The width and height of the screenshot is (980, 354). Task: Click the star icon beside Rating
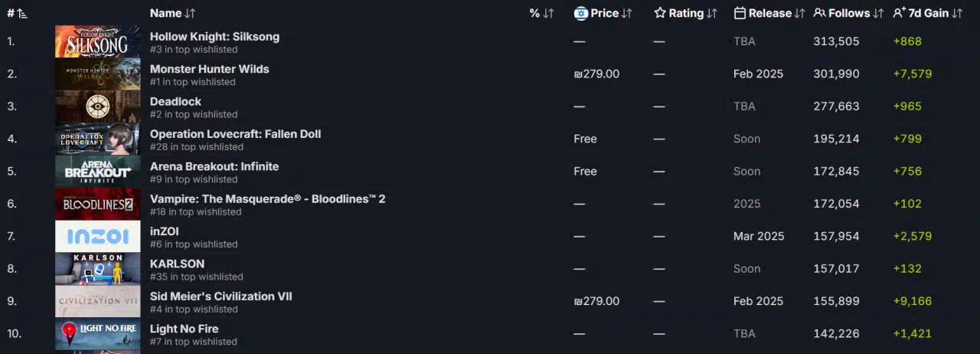pyautogui.click(x=660, y=13)
